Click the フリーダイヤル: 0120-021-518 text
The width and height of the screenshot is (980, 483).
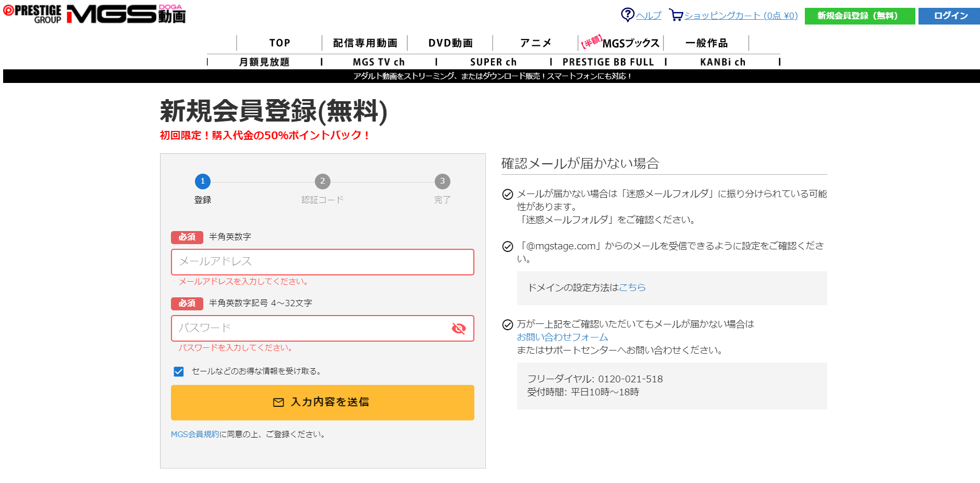(595, 379)
